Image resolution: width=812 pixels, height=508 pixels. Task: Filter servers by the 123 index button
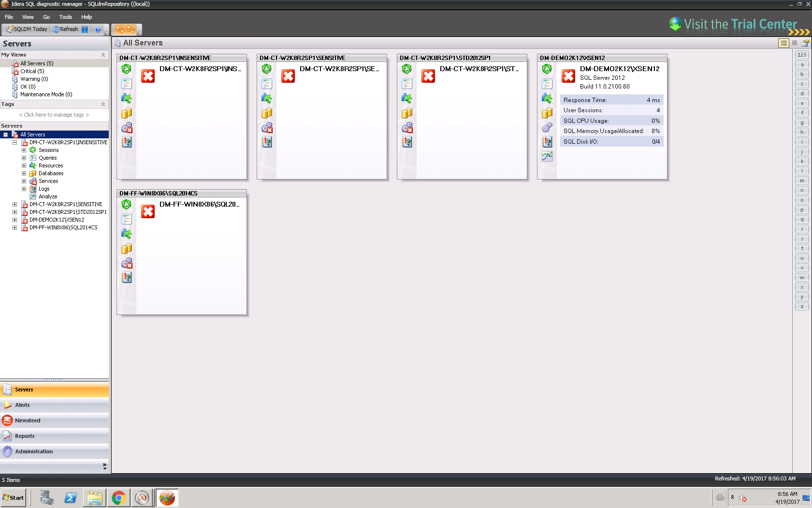click(x=802, y=55)
